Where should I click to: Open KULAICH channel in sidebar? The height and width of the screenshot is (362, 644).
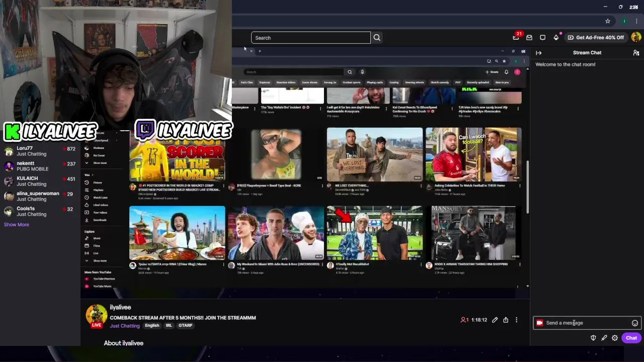point(39,181)
